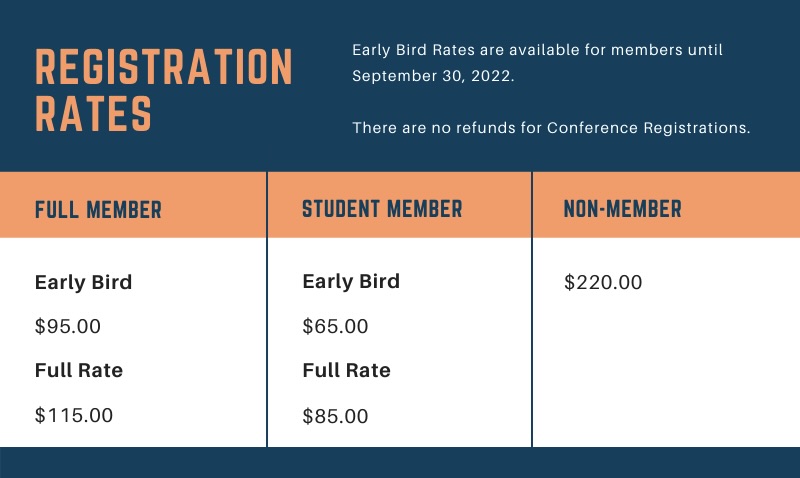Select the Full Member column header
This screenshot has height=478, width=800.
click(98, 210)
